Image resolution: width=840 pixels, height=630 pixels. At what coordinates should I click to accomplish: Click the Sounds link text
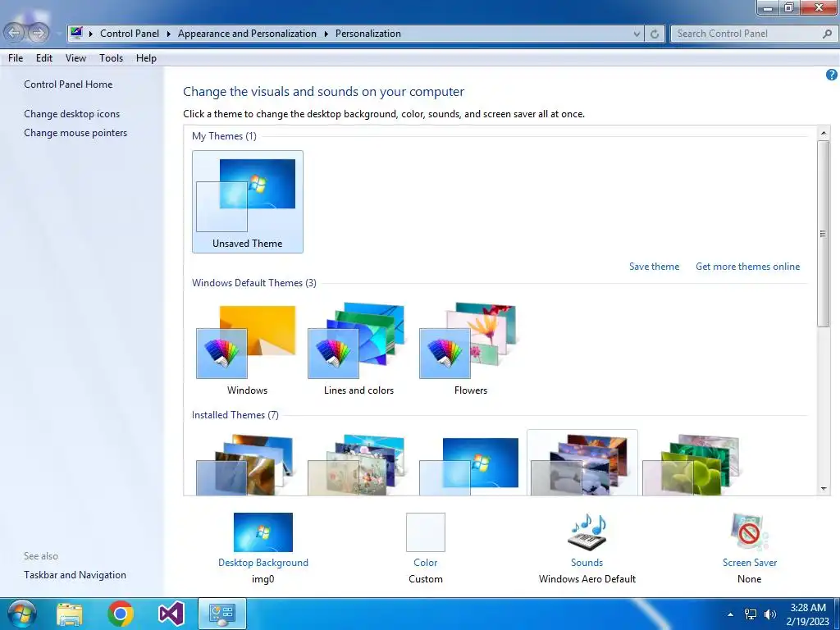587,563
